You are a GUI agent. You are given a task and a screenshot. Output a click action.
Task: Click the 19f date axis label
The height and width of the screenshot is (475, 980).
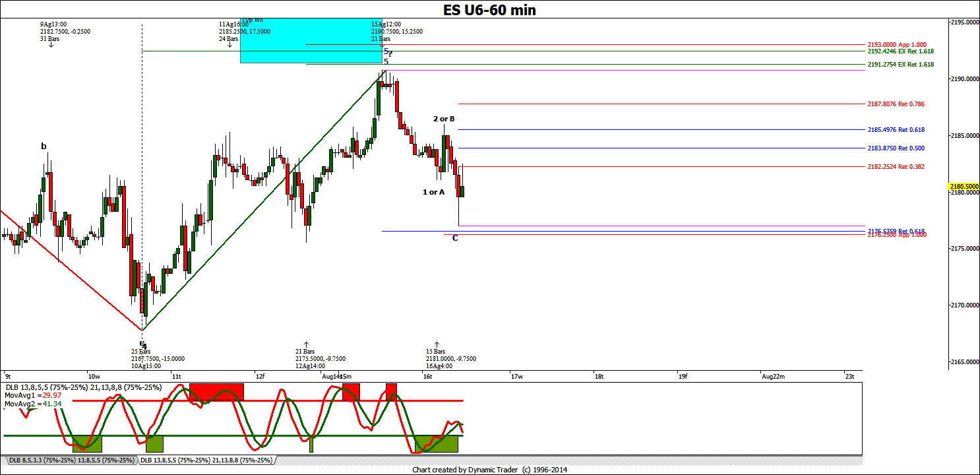(x=683, y=377)
